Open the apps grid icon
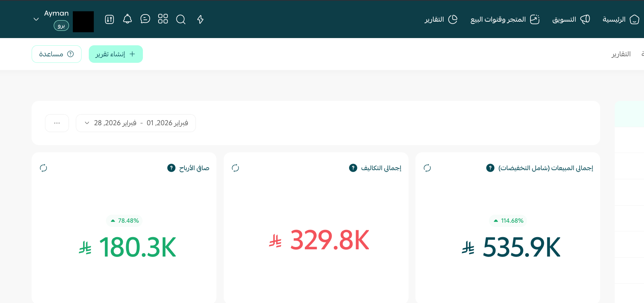 (163, 19)
